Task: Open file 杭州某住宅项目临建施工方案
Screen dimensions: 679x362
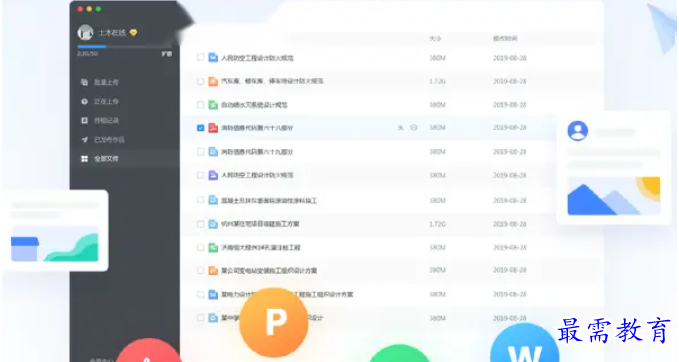Action: pyautogui.click(x=260, y=224)
